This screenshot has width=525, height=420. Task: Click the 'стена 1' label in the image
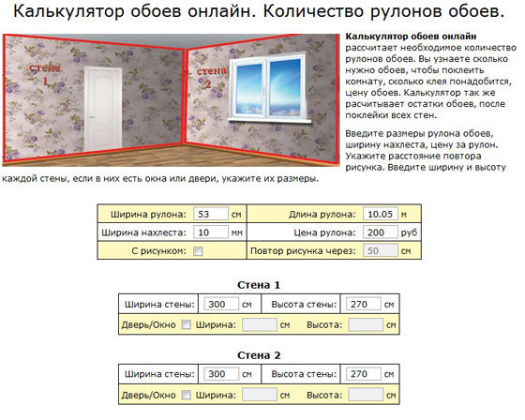[45, 75]
